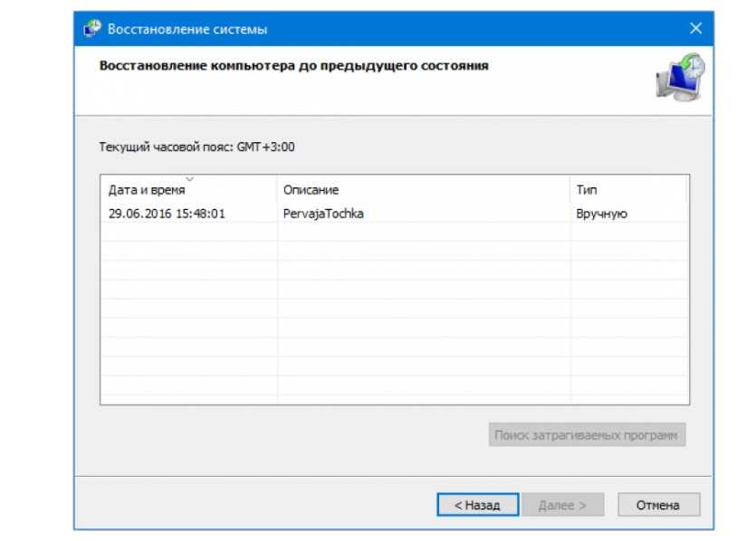Viewport: 756px width, 541px height.
Task: Click the Вручную type cell
Action: (x=601, y=214)
